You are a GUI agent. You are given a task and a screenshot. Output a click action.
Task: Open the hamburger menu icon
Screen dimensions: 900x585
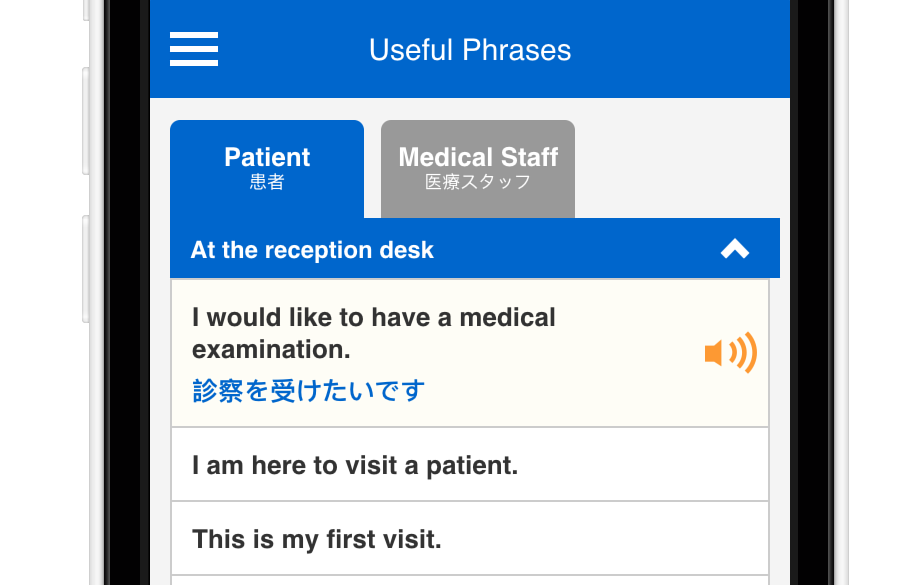[x=194, y=49]
